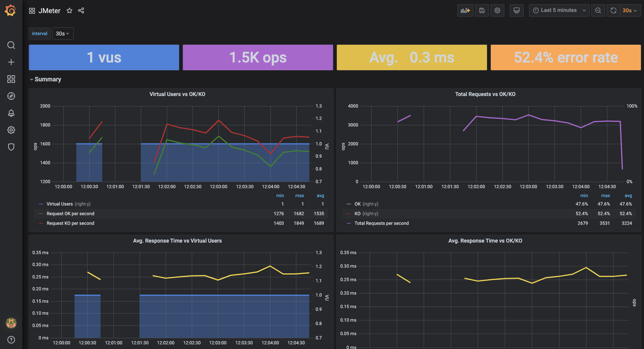The width and height of the screenshot is (644, 349).
Task: Open the Help question mark icon
Action: 11,340
